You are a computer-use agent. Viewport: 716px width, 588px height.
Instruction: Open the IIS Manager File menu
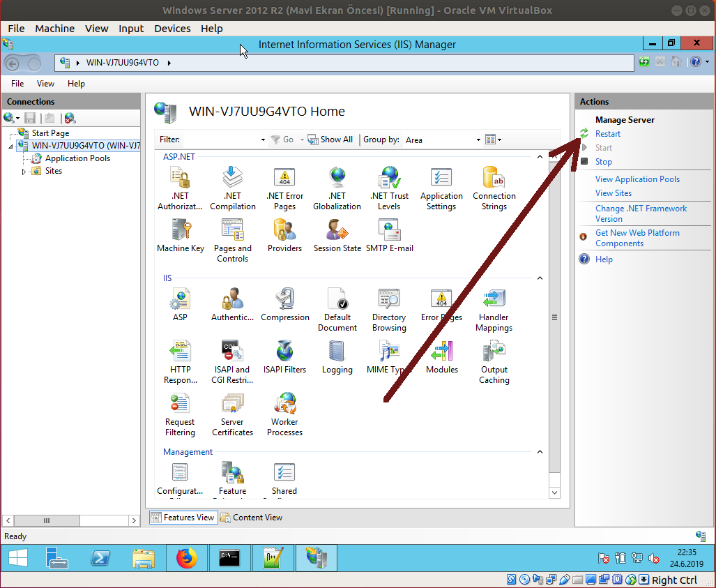[17, 84]
